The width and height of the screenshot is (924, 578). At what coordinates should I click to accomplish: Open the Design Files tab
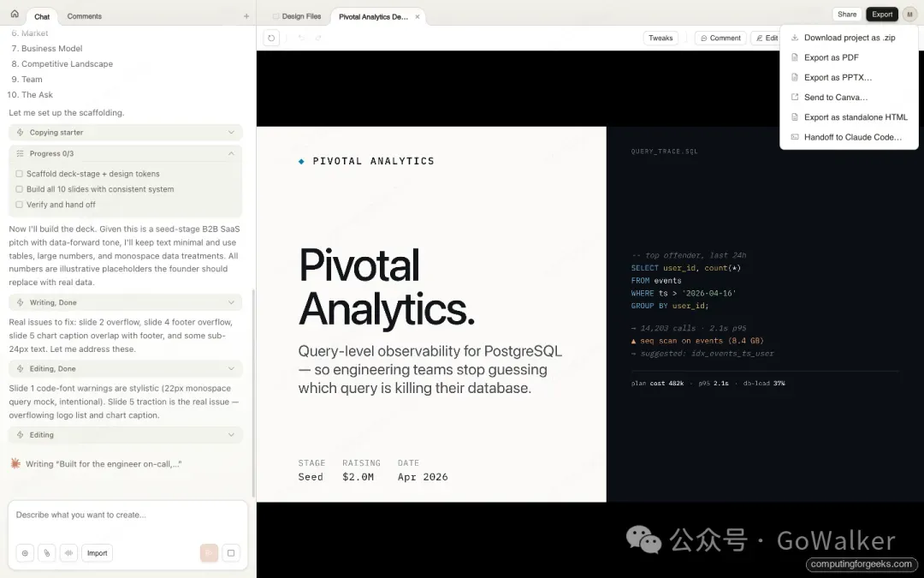(297, 16)
